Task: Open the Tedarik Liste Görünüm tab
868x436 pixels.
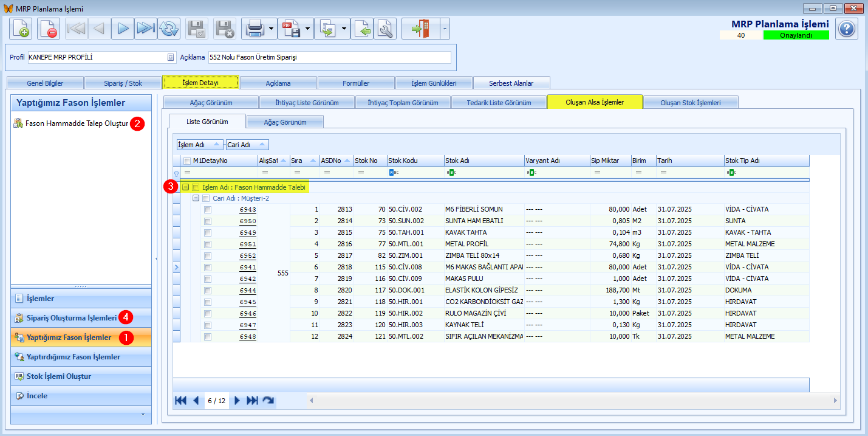Action: (499, 102)
